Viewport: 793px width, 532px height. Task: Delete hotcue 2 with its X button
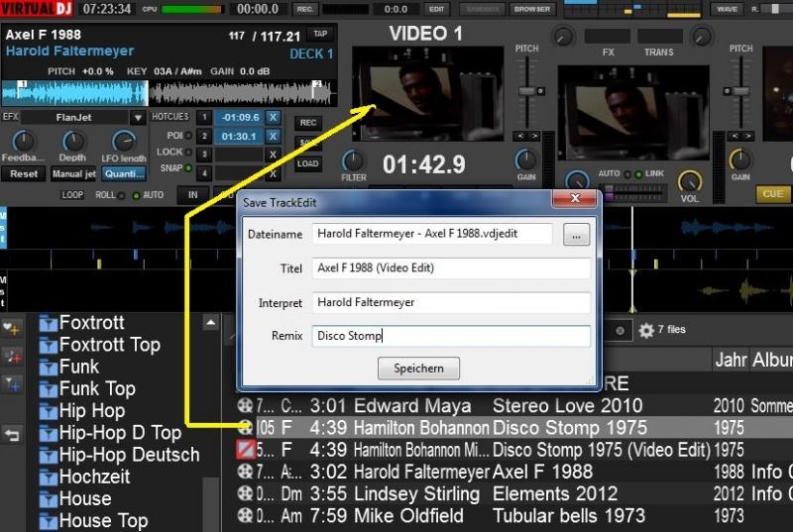tap(273, 136)
